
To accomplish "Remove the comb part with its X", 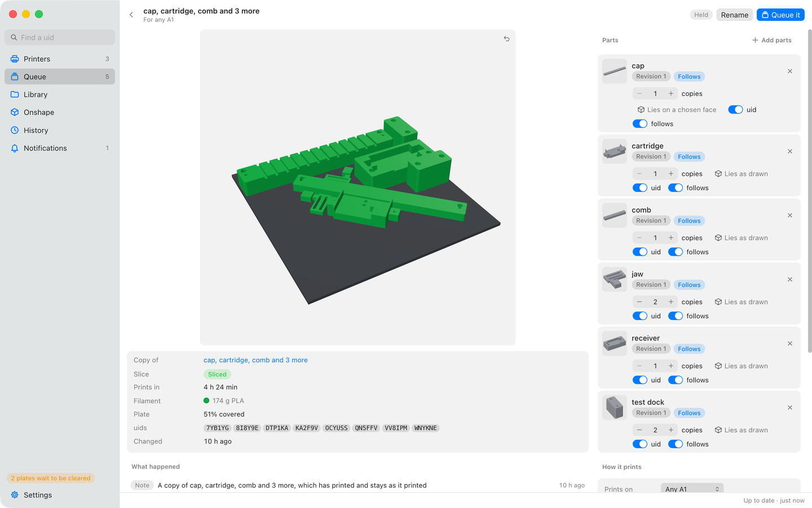I will [x=790, y=216].
